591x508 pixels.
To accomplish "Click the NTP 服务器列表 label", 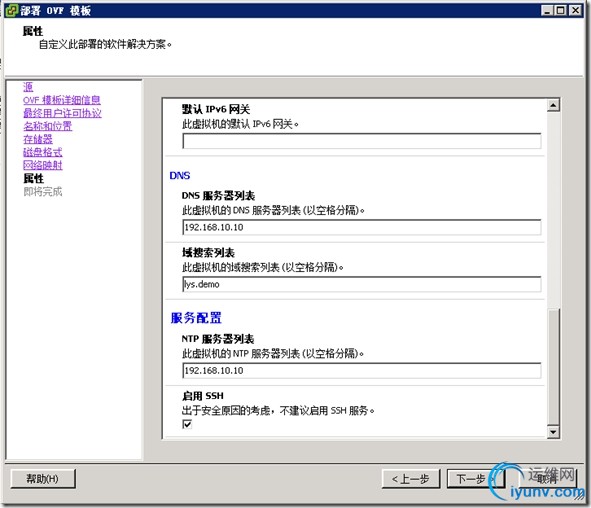I will point(218,339).
